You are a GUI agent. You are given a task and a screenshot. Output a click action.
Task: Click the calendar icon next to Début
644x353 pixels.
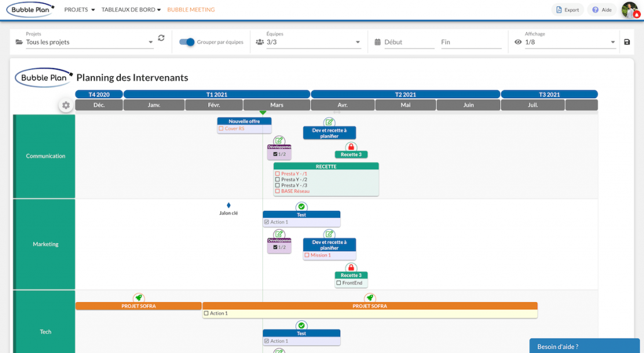pyautogui.click(x=377, y=42)
